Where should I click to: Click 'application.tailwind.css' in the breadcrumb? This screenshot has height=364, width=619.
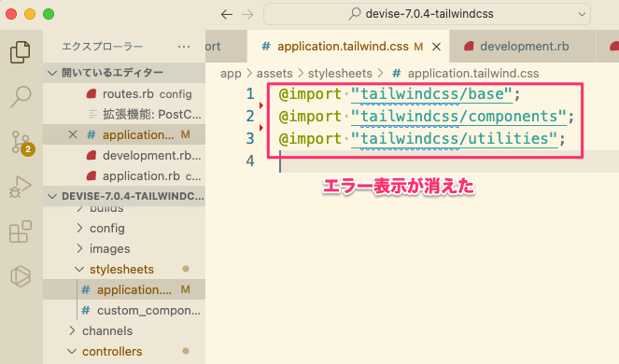pyautogui.click(x=473, y=74)
